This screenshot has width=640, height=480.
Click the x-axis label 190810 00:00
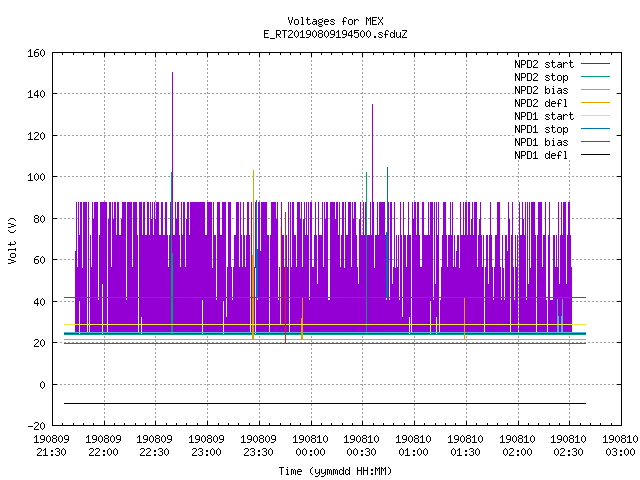310,446
